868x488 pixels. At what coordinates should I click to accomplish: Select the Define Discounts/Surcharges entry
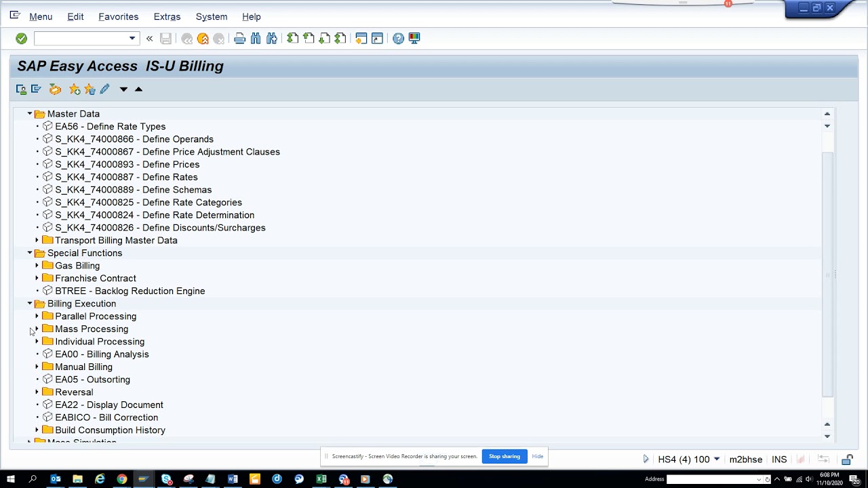(160, 228)
